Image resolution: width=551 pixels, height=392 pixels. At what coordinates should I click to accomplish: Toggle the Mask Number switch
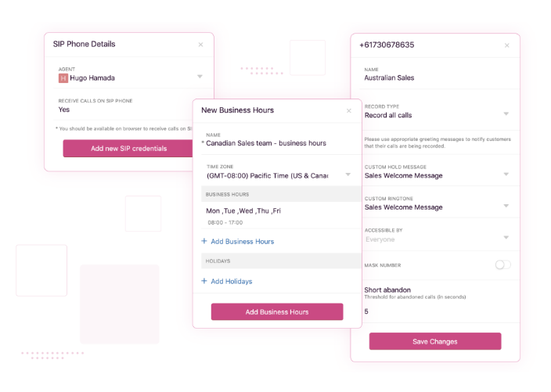coord(502,265)
